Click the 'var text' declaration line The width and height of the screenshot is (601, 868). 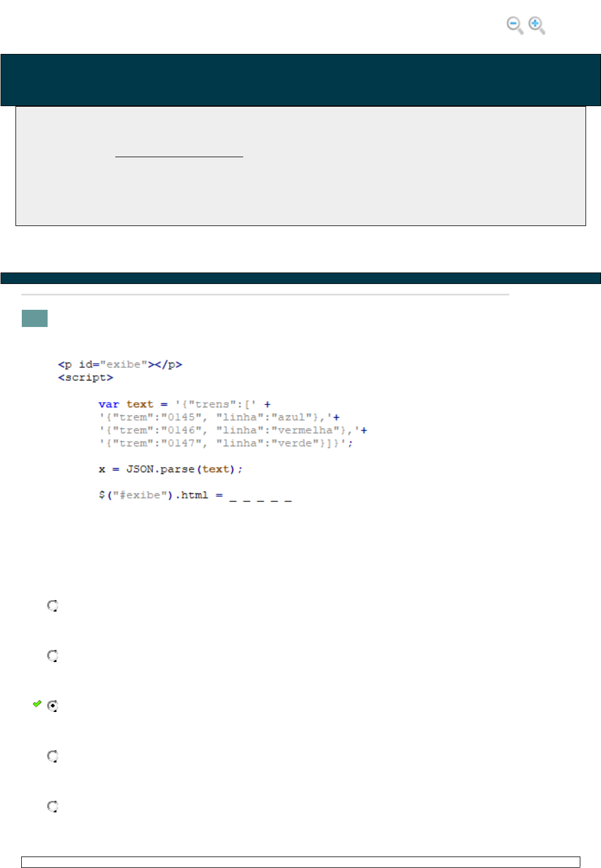pyautogui.click(x=184, y=404)
